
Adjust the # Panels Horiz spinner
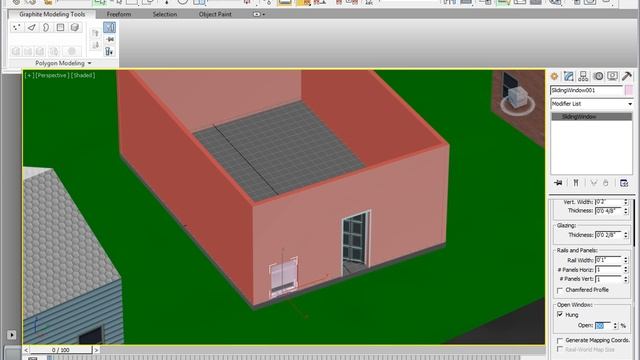pos(626,269)
